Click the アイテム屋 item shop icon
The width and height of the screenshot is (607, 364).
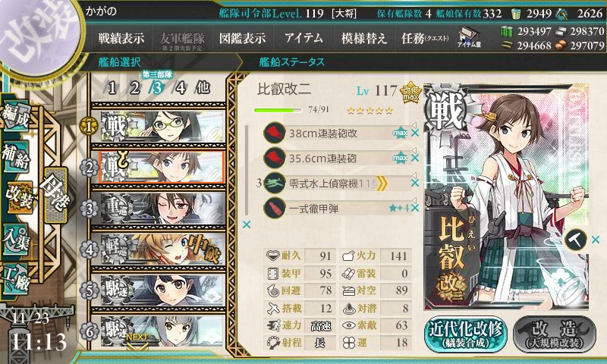[468, 37]
